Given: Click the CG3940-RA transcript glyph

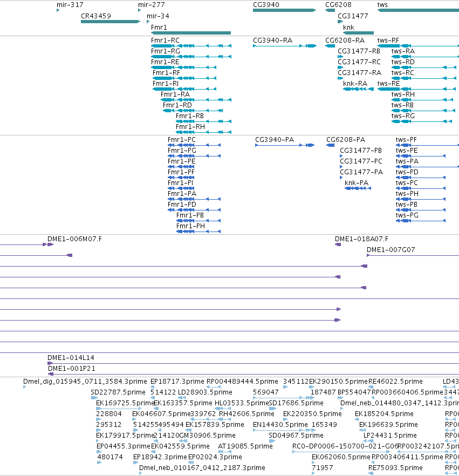Looking at the screenshot, I should (285, 46).
